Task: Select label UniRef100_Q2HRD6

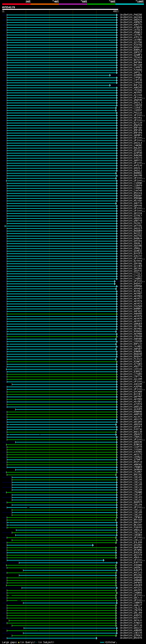Action: [131, 75]
